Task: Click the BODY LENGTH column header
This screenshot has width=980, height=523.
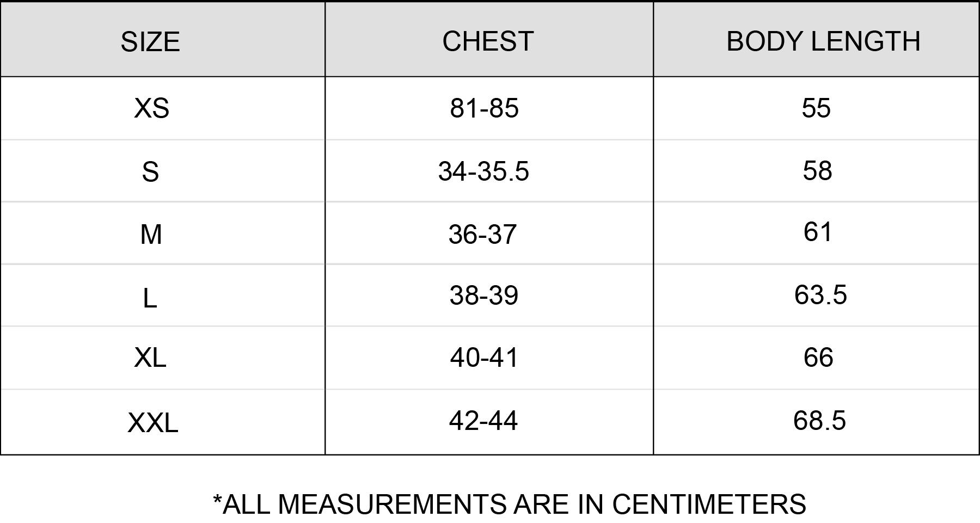Action: tap(823, 41)
